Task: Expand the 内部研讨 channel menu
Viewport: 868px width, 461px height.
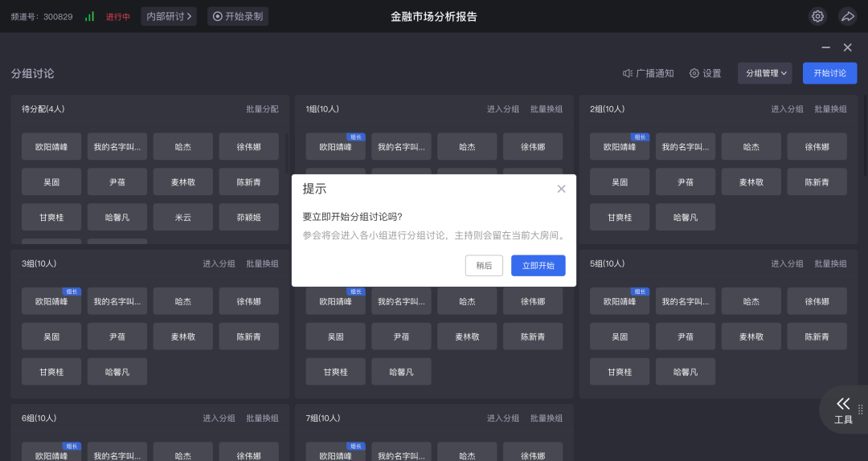Action: point(169,16)
